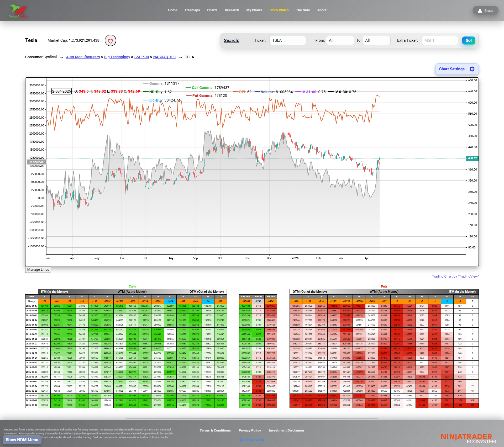The width and height of the screenshot is (504, 447).
Task: Click the 0.746 Put:Call change value
Action: 258,301
